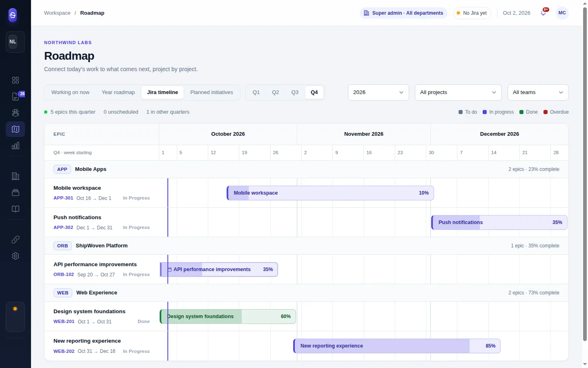Click the No Jira yet status pill
This screenshot has width=588, height=368.
click(472, 13)
